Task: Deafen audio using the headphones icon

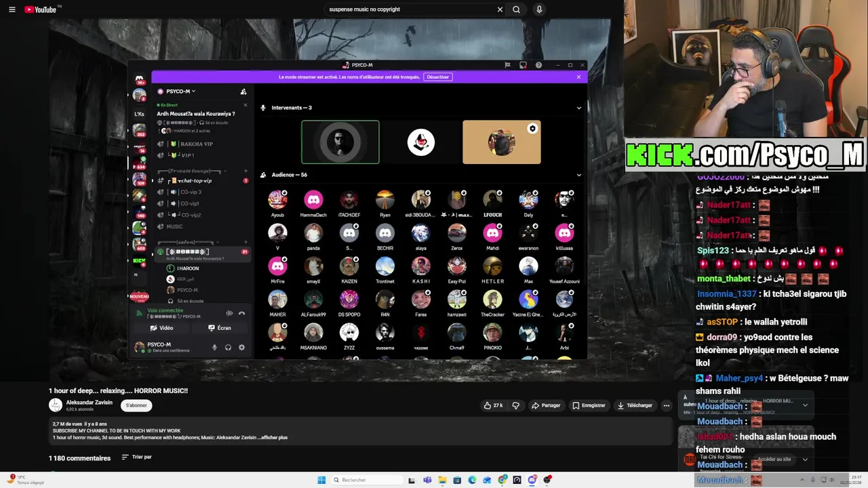Action: coord(228,348)
